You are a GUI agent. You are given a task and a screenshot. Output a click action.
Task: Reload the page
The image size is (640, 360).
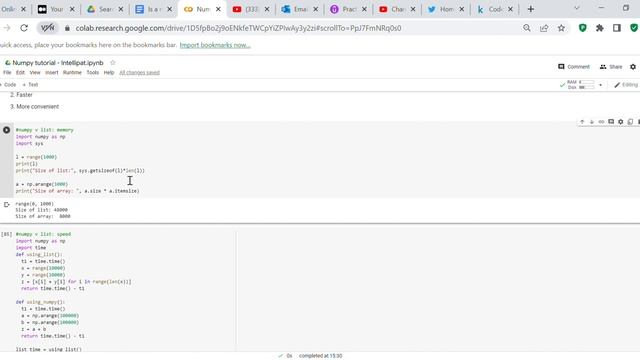24,28
